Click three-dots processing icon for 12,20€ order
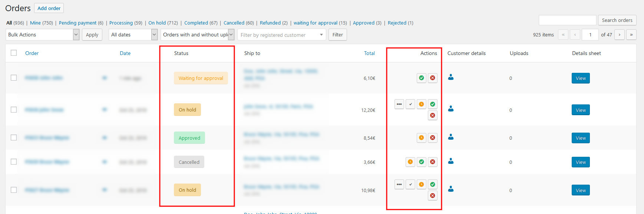 (399, 104)
